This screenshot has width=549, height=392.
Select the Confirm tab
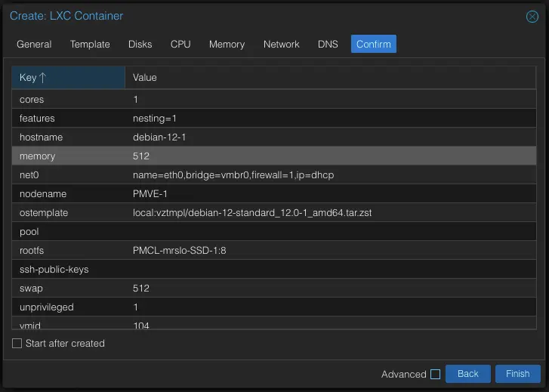tap(373, 45)
